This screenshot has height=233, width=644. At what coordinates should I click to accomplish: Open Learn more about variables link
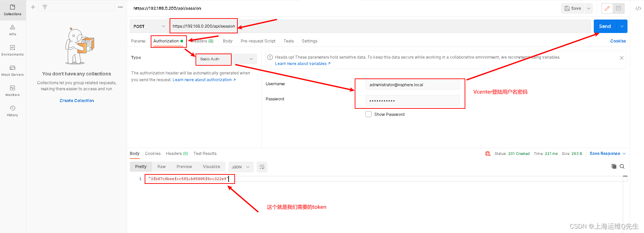click(302, 64)
